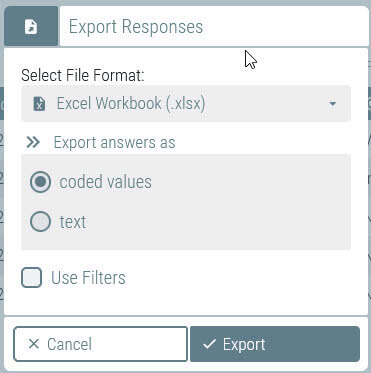This screenshot has height=373, width=371.
Task: Click the Use Filters label text
Action: tap(88, 278)
